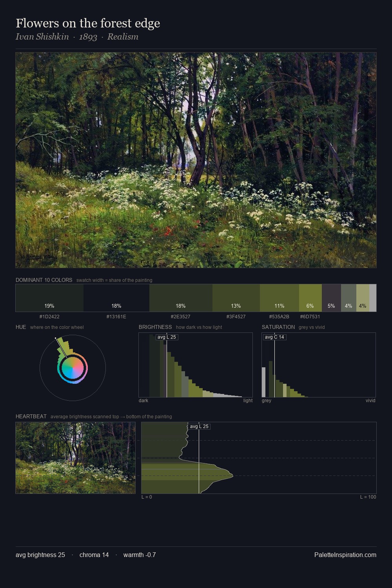Click the small heartbeat painting thumbnail
This screenshot has width=392, height=588.
75,458
